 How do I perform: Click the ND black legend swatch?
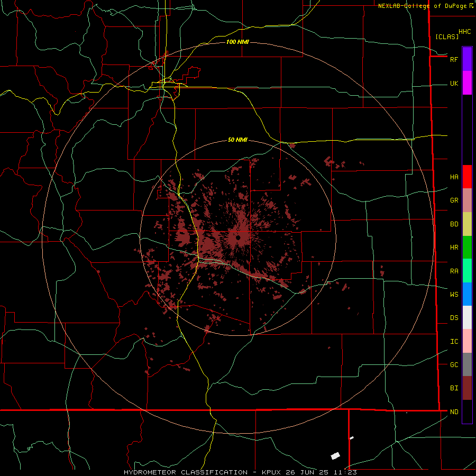point(467,411)
